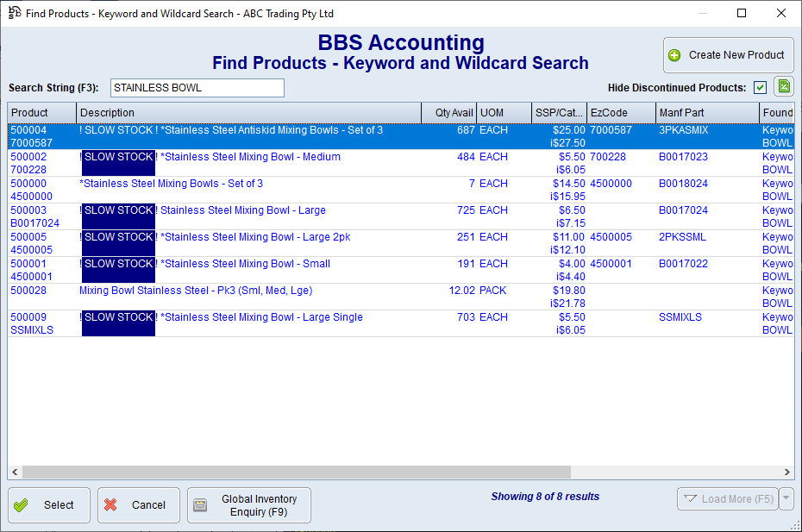The height and width of the screenshot is (532, 802).
Task: Open the Load More dropdown arrow
Action: pyautogui.click(x=786, y=498)
